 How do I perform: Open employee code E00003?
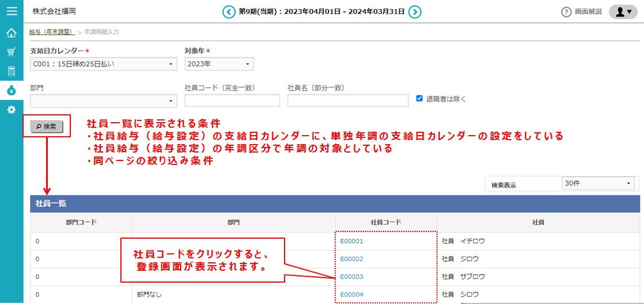pyautogui.click(x=352, y=277)
